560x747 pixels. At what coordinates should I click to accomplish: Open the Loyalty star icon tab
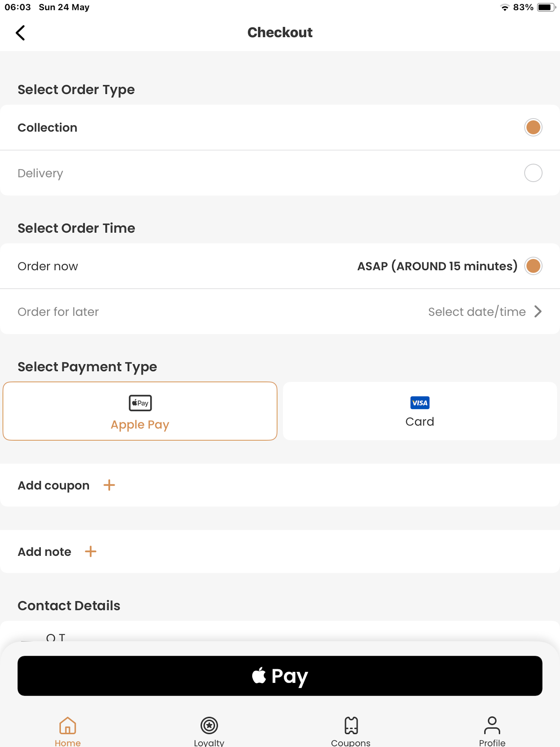point(209,725)
